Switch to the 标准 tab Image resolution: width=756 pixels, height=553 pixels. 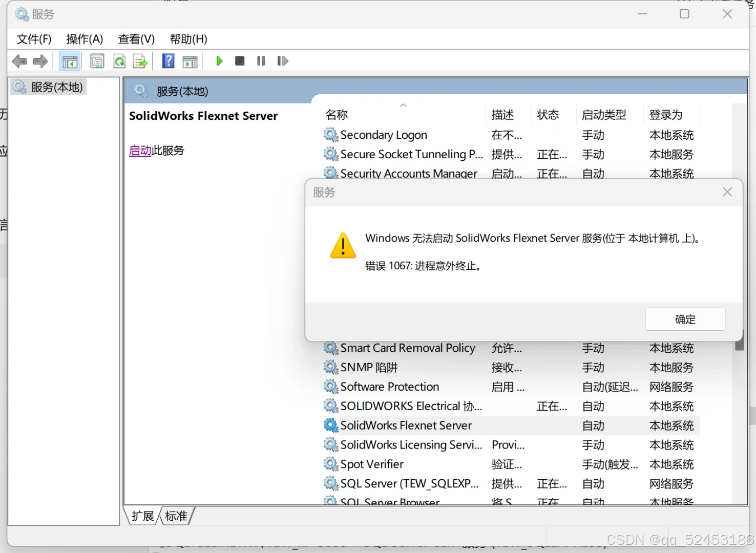click(176, 516)
